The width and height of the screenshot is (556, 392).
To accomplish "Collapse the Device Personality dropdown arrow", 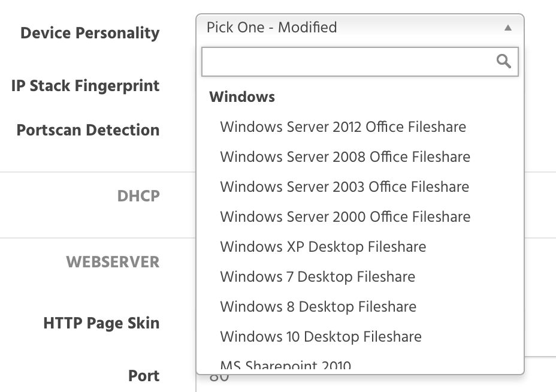I will [x=508, y=28].
